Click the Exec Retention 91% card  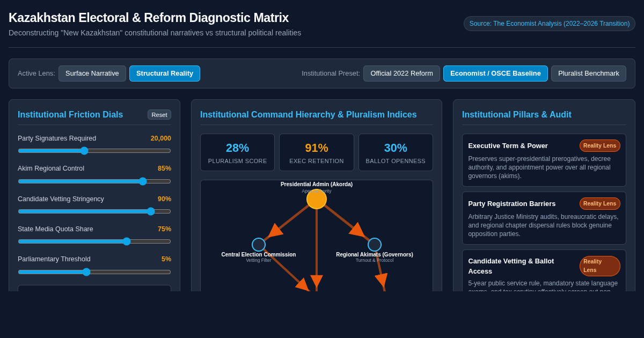(x=317, y=152)
